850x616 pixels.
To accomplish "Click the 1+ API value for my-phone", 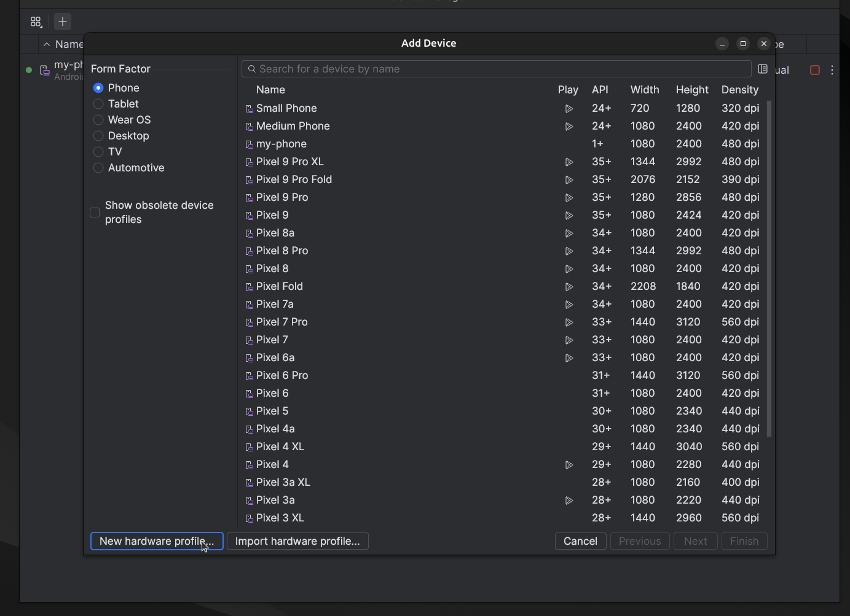I will 597,144.
